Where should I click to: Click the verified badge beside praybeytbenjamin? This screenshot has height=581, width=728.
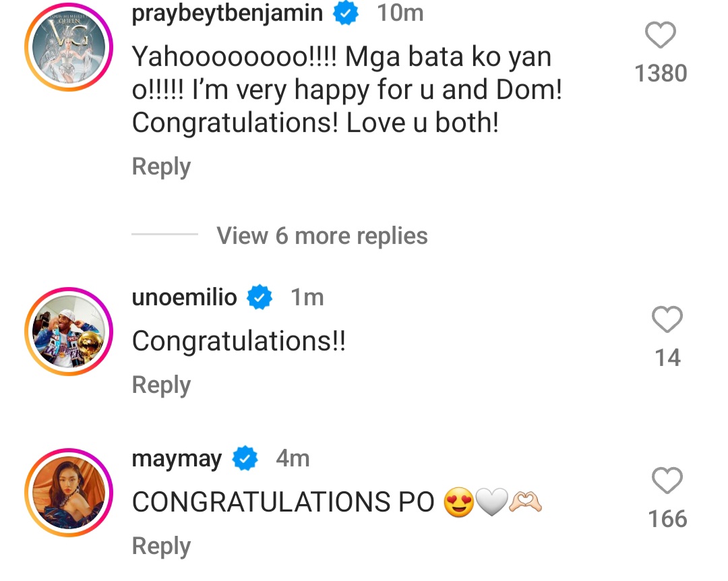coord(346,13)
